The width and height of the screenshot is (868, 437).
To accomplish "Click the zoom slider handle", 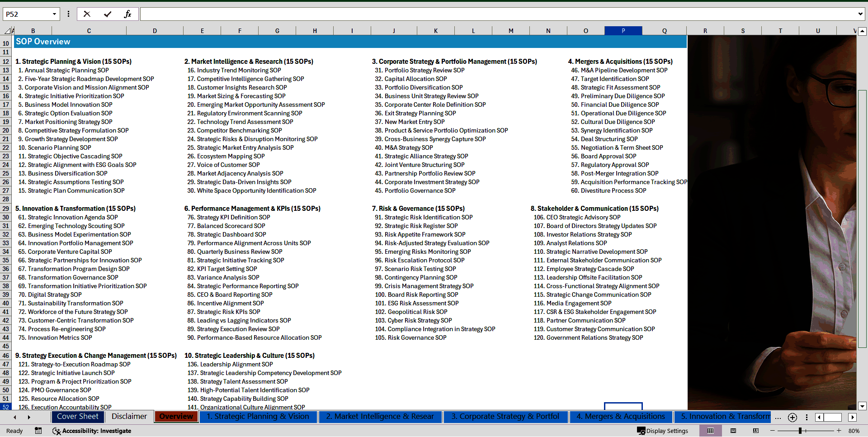I will click(x=800, y=431).
